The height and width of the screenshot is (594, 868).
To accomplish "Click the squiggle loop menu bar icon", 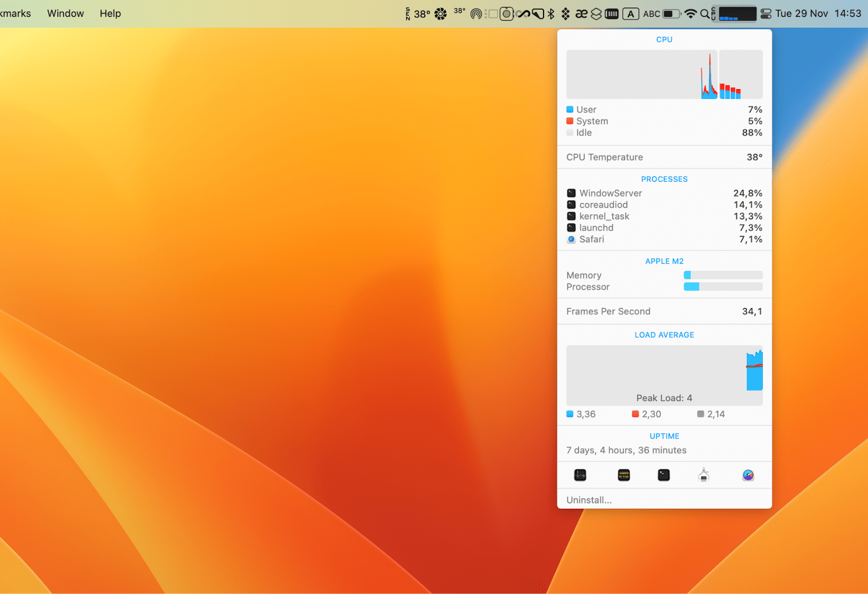I will 523,14.
